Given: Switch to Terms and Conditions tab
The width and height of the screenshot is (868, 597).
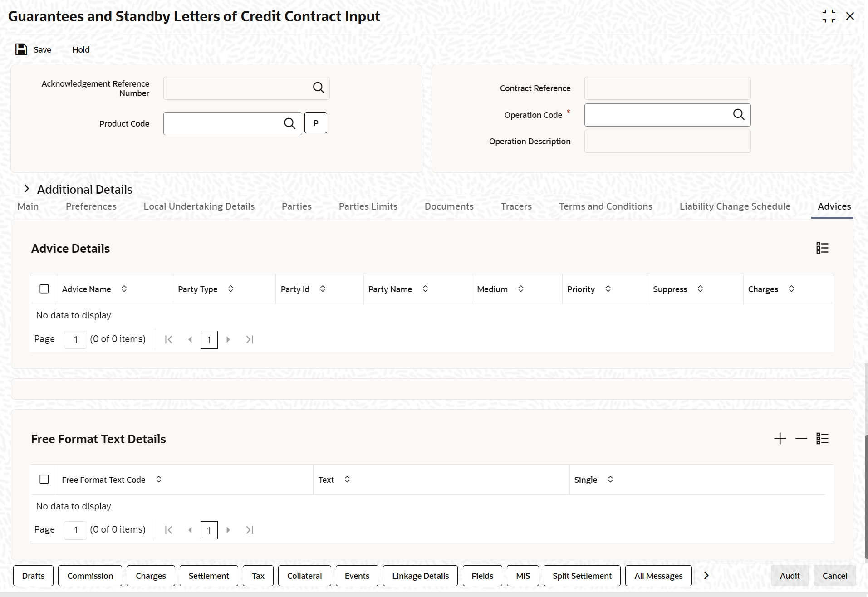Looking at the screenshot, I should pos(606,206).
